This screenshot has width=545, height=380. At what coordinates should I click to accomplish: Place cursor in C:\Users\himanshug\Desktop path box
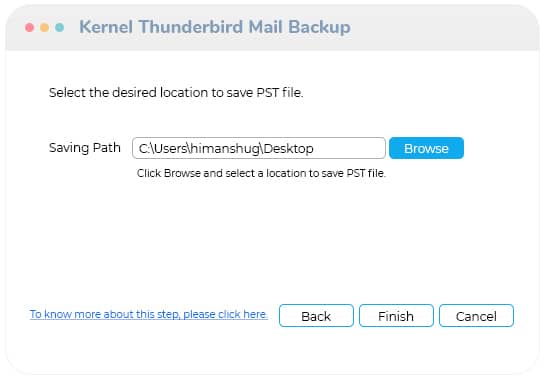259,148
